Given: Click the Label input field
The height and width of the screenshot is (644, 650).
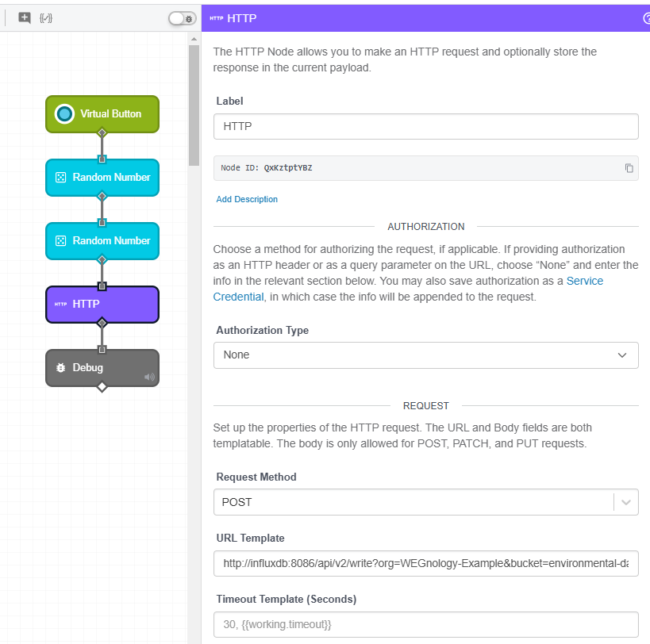Looking at the screenshot, I should click(x=425, y=126).
